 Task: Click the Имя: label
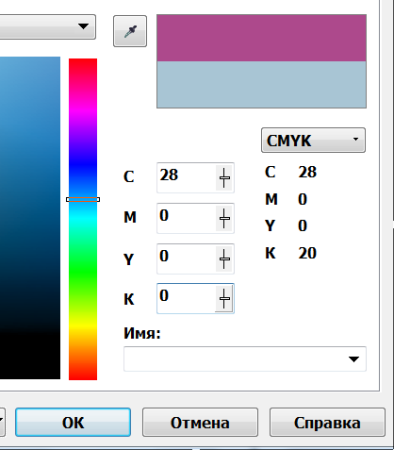pyautogui.click(x=142, y=333)
